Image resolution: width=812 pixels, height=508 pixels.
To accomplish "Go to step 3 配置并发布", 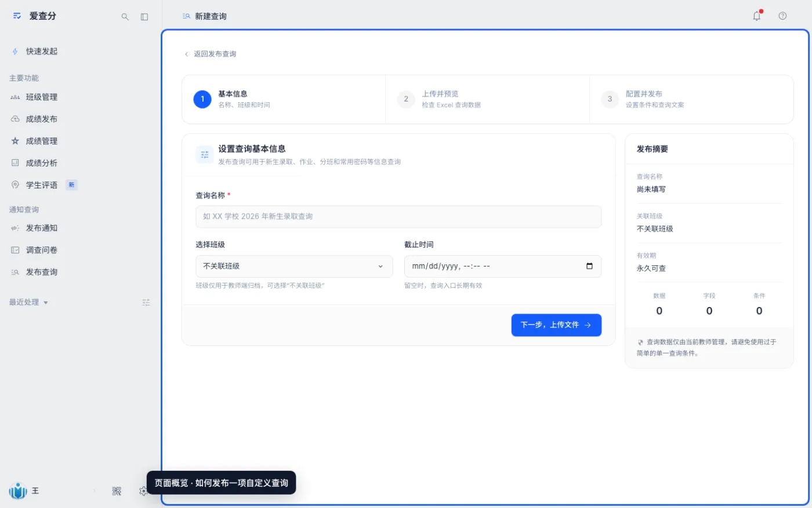I will pos(691,99).
